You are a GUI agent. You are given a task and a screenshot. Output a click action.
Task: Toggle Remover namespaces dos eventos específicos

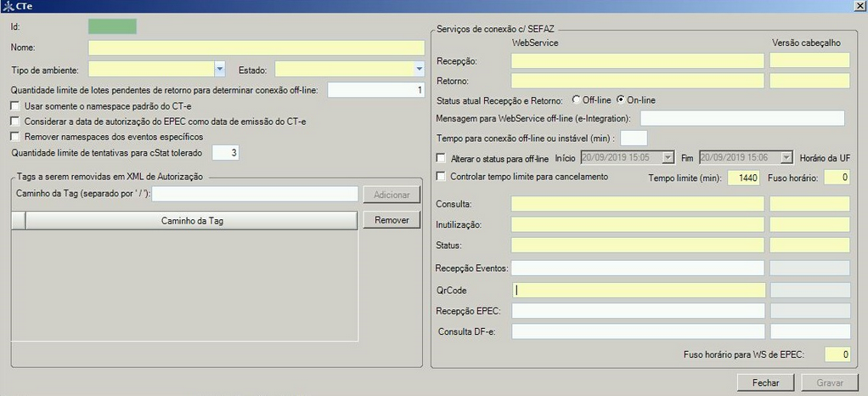point(15,136)
